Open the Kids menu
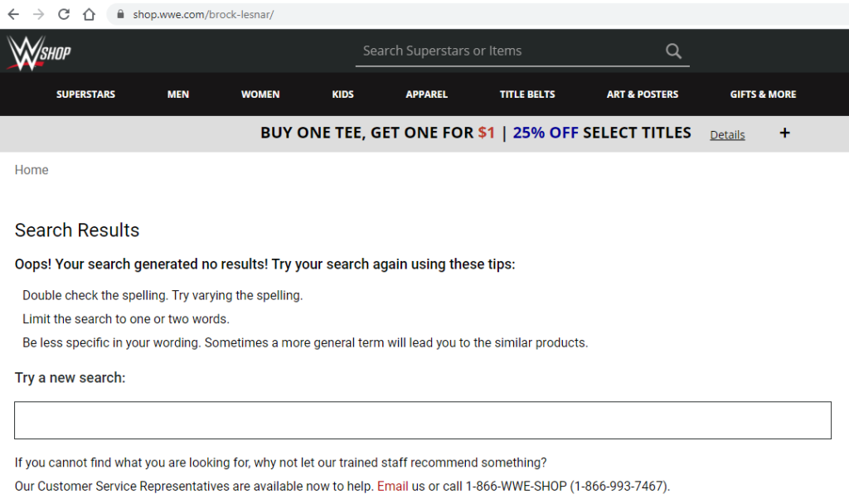 (342, 94)
